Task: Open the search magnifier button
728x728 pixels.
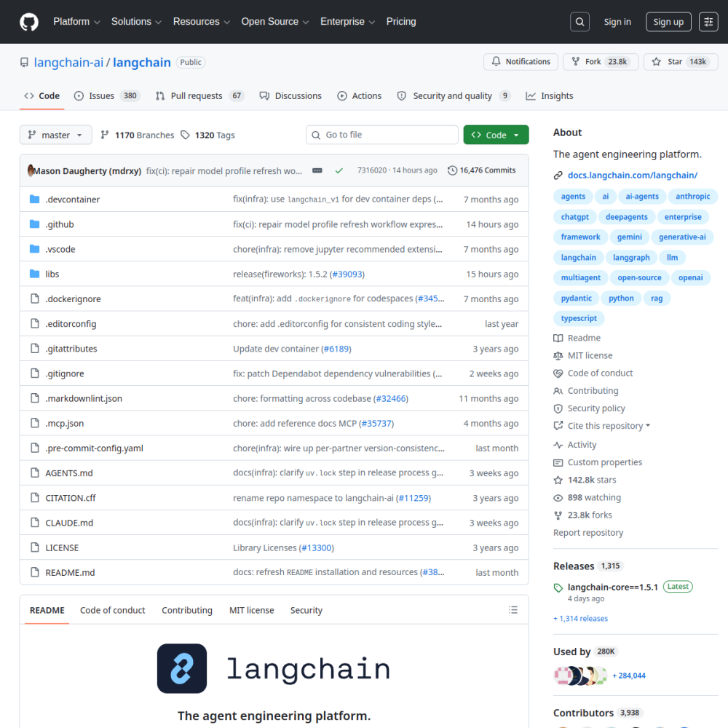Action: click(579, 22)
